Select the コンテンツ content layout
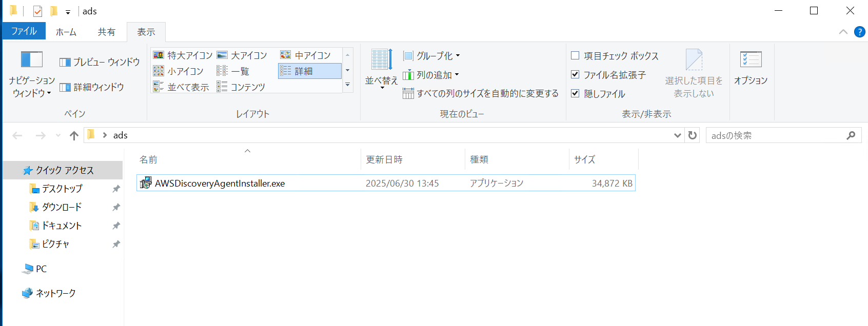The height and width of the screenshot is (326, 868). (241, 87)
